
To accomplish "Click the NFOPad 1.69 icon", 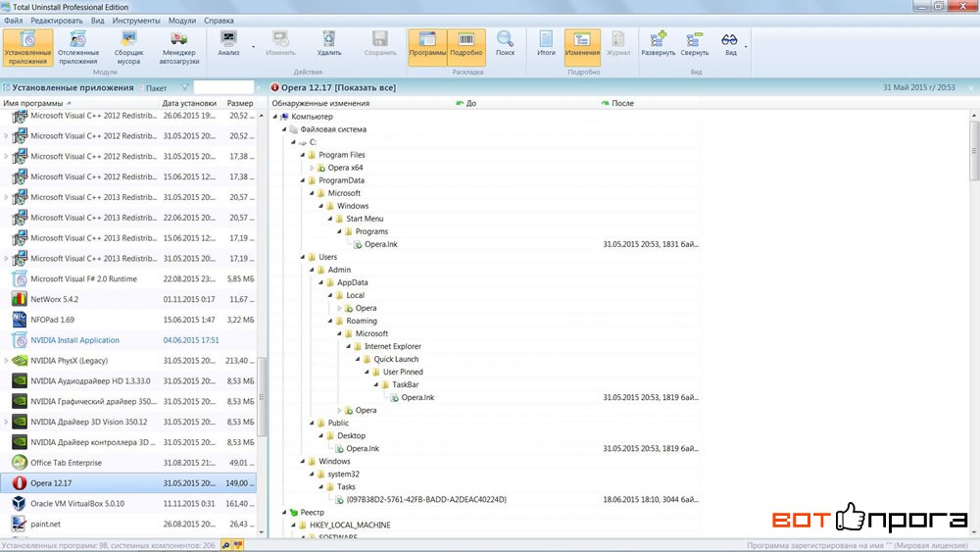I will tap(20, 320).
